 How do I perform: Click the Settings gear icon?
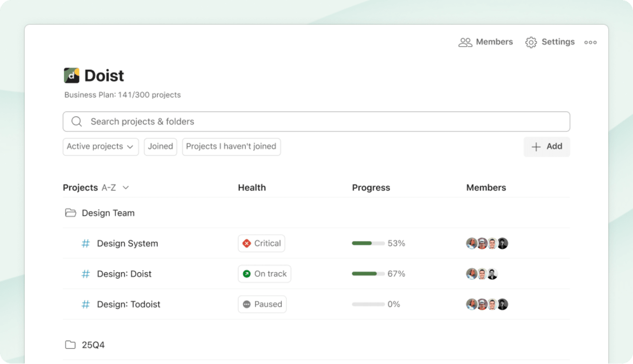(x=531, y=42)
